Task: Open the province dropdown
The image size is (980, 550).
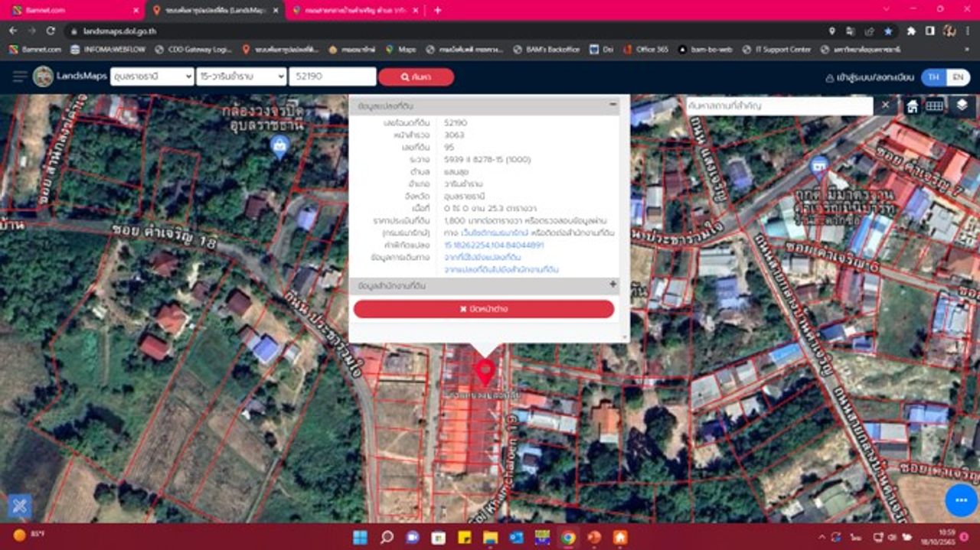Action: (152, 76)
